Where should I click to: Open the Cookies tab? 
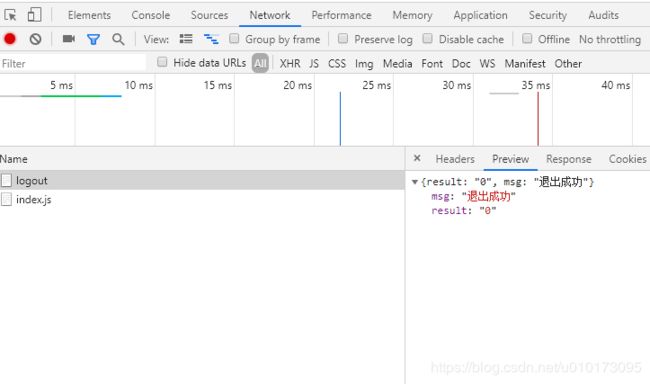(628, 159)
